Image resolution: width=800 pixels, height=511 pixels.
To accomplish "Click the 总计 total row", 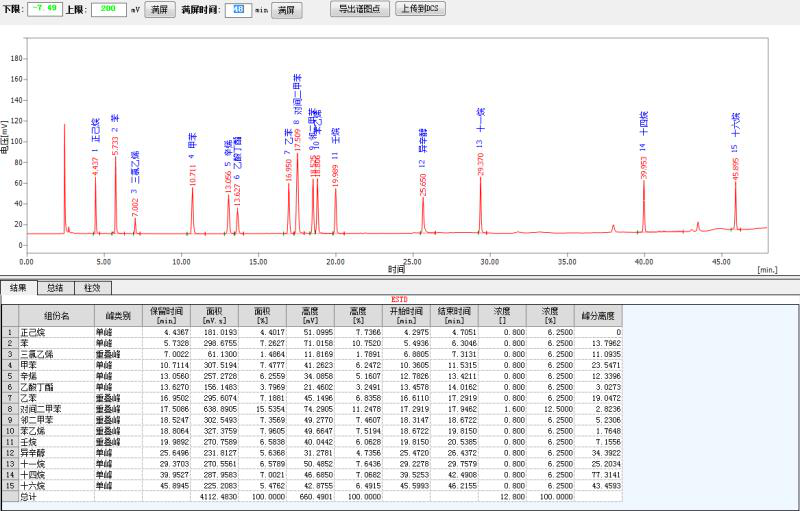I will click(x=56, y=496).
